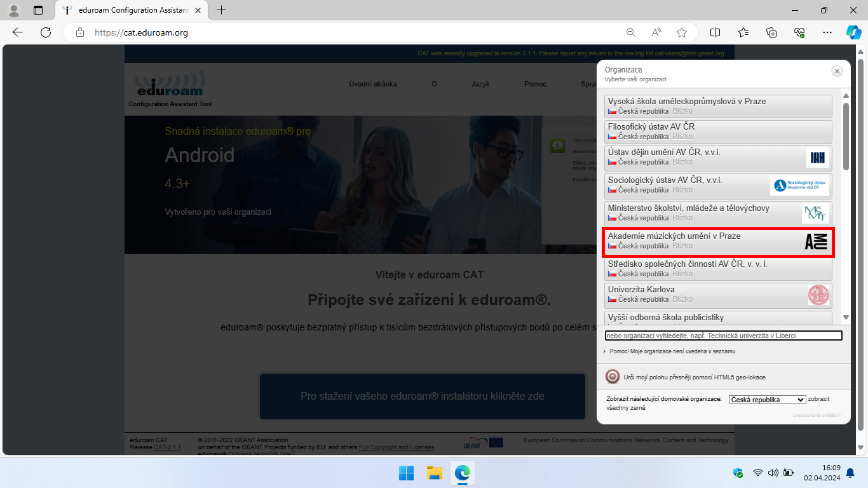The width and height of the screenshot is (868, 488).
Task: Open the Česká republika country dropdown
Action: [x=767, y=400]
